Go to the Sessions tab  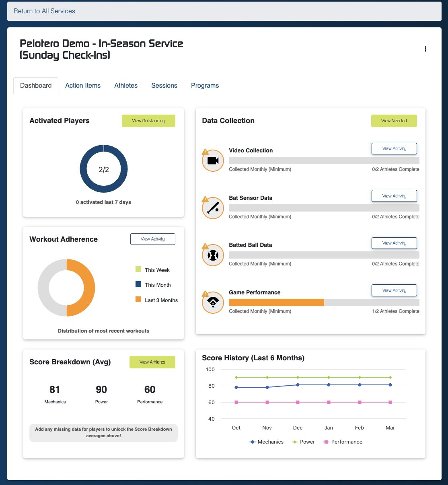tap(164, 86)
